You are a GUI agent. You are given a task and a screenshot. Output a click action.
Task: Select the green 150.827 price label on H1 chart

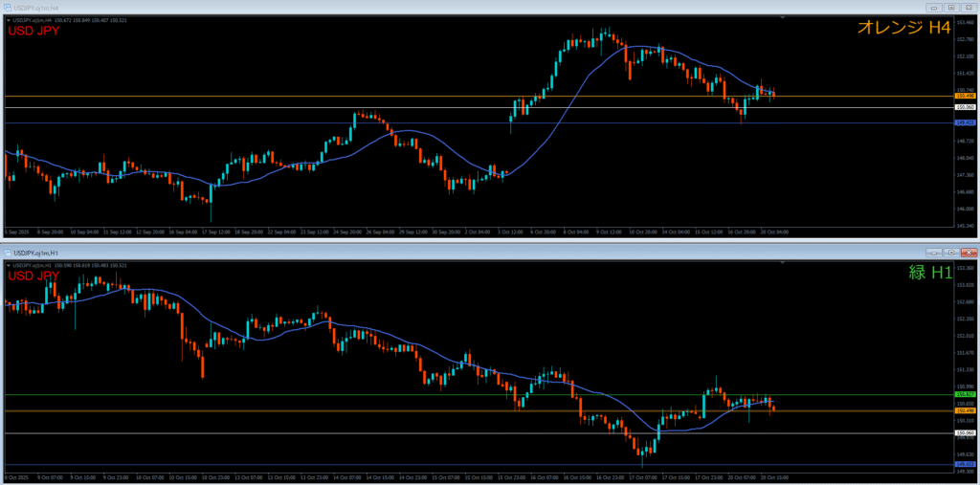[x=965, y=394]
